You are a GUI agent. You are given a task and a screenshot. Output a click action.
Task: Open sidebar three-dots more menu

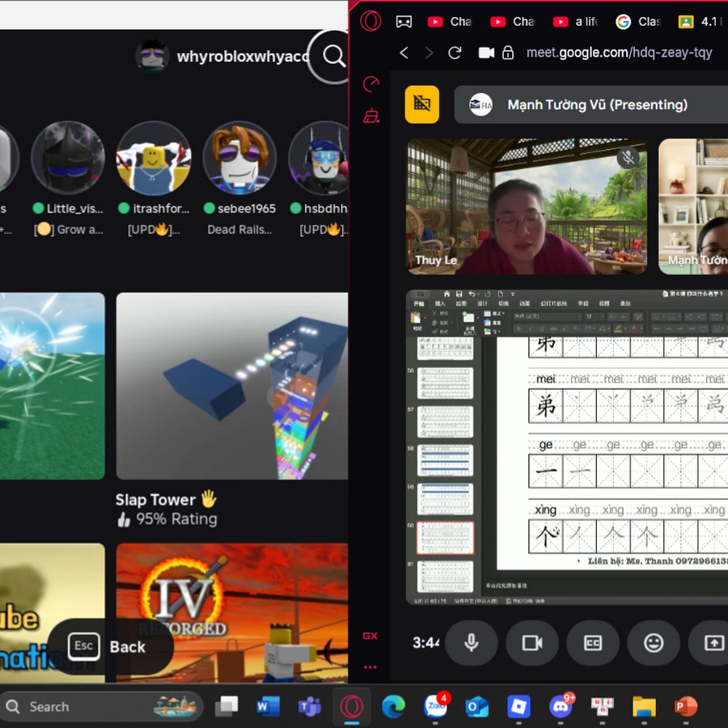click(370, 667)
